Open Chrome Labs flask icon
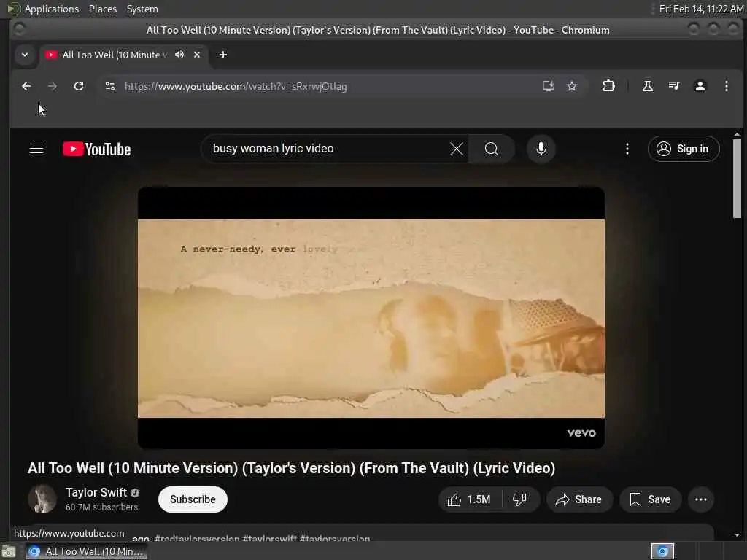The height and width of the screenshot is (560, 747). click(648, 86)
